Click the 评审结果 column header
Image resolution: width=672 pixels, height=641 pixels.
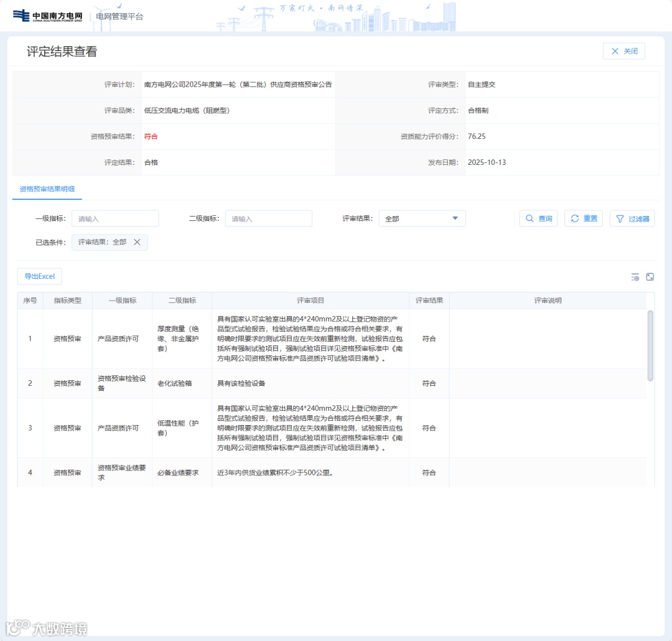coord(429,301)
